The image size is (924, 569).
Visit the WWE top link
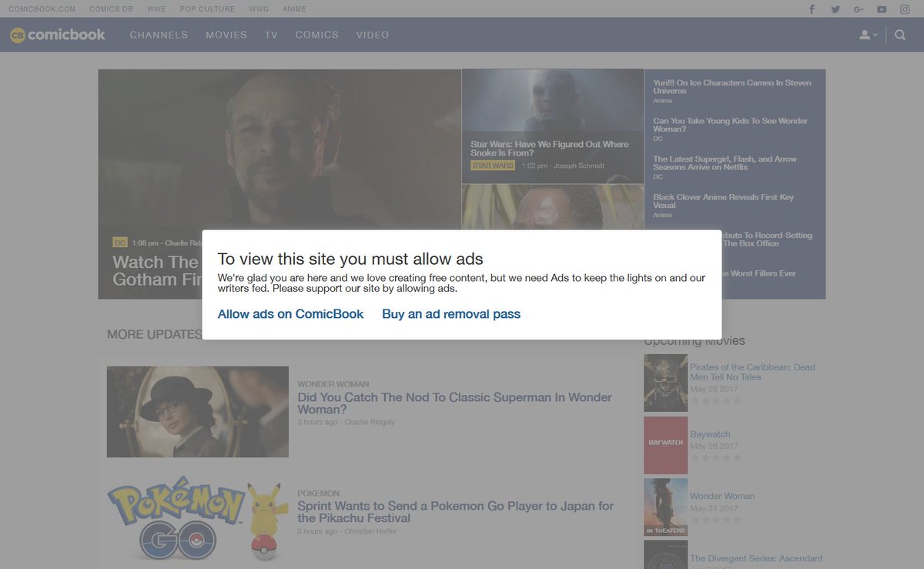(156, 9)
